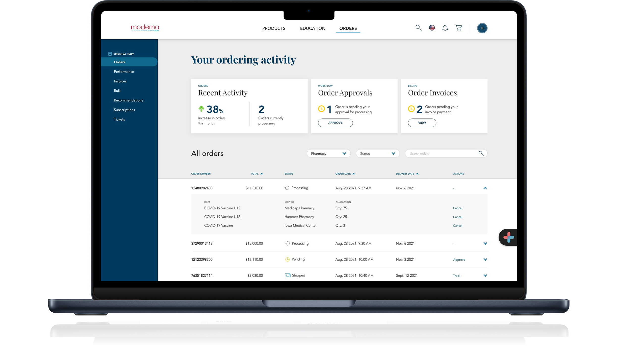This screenshot has width=619, height=364.
Task: Sort by Total column arrow
Action: click(x=261, y=174)
